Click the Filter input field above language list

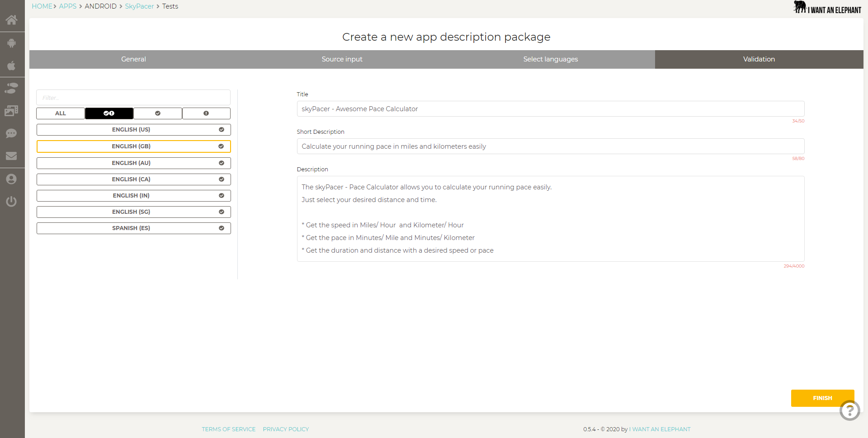coord(133,97)
